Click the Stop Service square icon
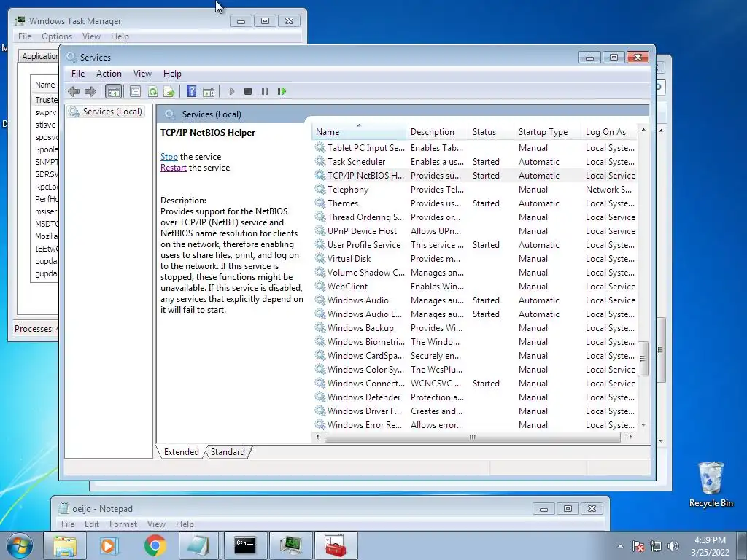This screenshot has height=560, width=747. (248, 91)
